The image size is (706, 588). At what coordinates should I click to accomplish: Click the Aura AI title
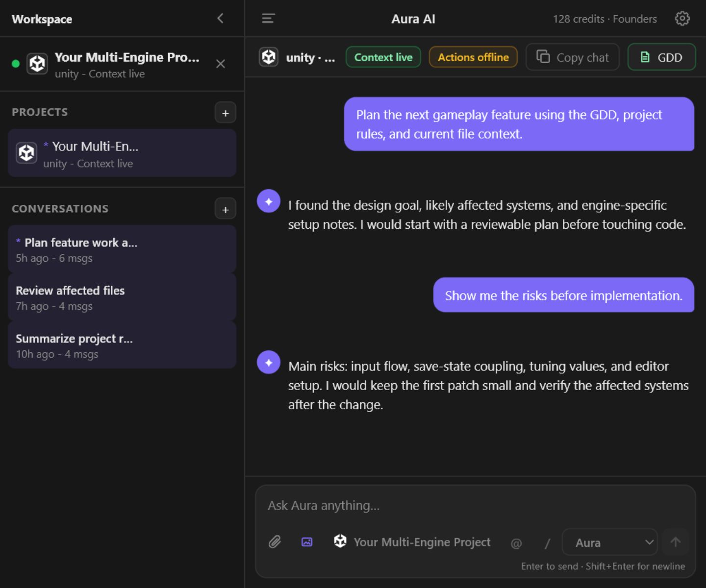(x=413, y=19)
